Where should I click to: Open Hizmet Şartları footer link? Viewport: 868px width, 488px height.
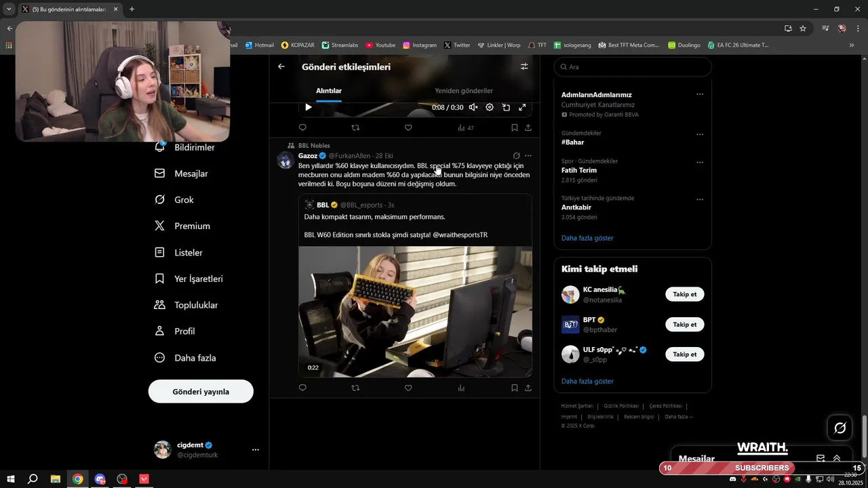(x=577, y=406)
